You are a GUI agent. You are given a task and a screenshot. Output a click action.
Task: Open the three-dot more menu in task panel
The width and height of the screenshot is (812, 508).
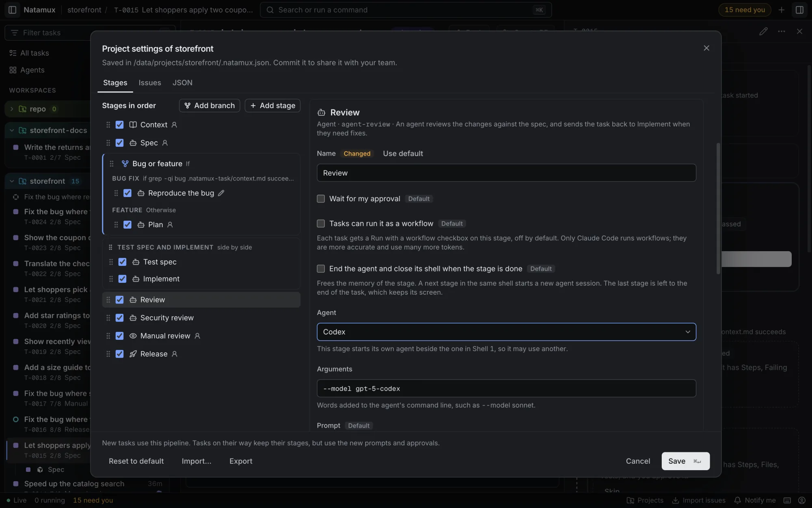point(782,31)
